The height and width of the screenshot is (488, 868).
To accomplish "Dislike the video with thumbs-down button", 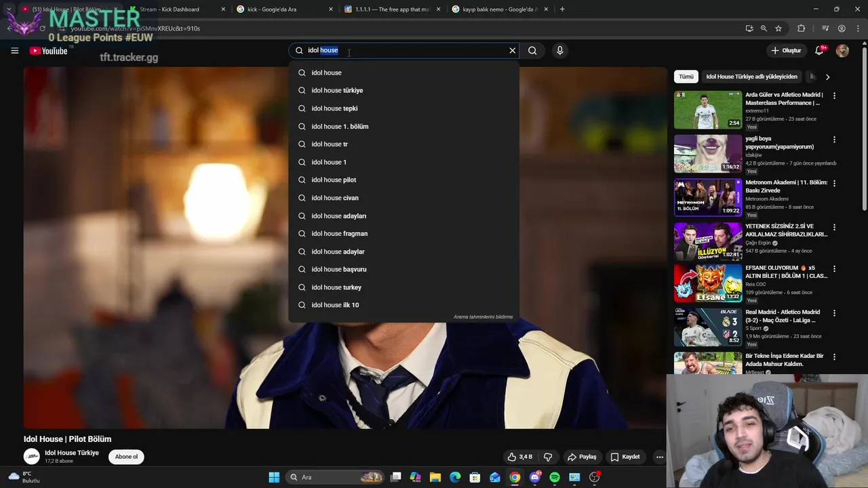I will click(x=548, y=457).
